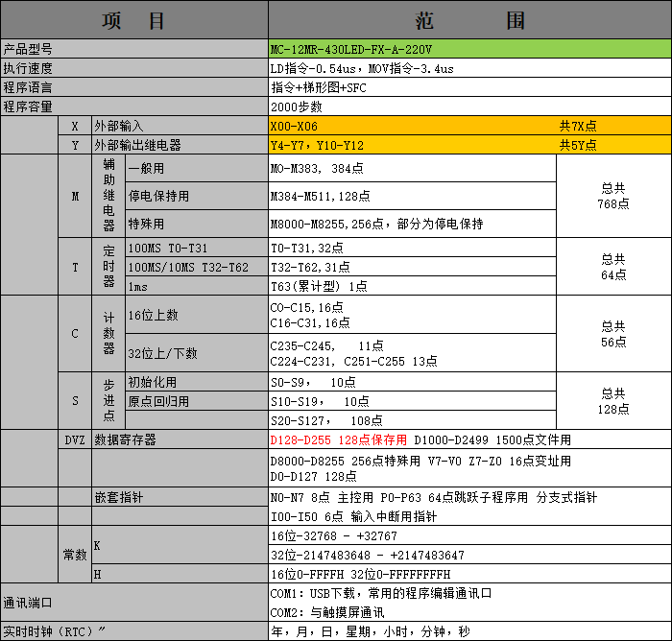The width and height of the screenshot is (672, 641).
Task: Select the 16位-32768 - +32767 constant cell
Action: [469, 535]
